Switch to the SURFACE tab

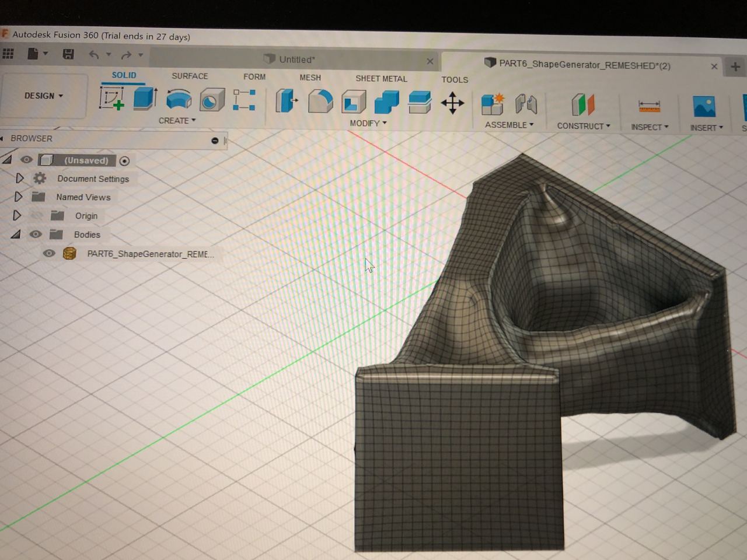coord(190,76)
